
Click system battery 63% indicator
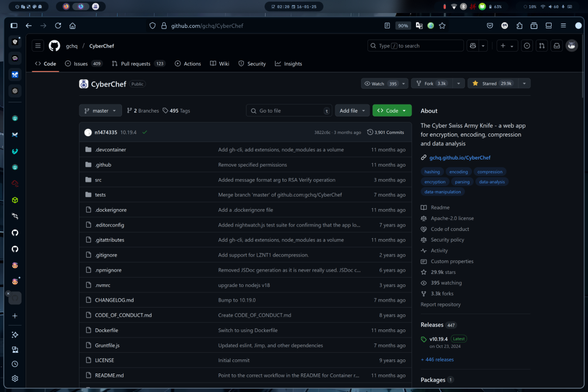tap(495, 7)
